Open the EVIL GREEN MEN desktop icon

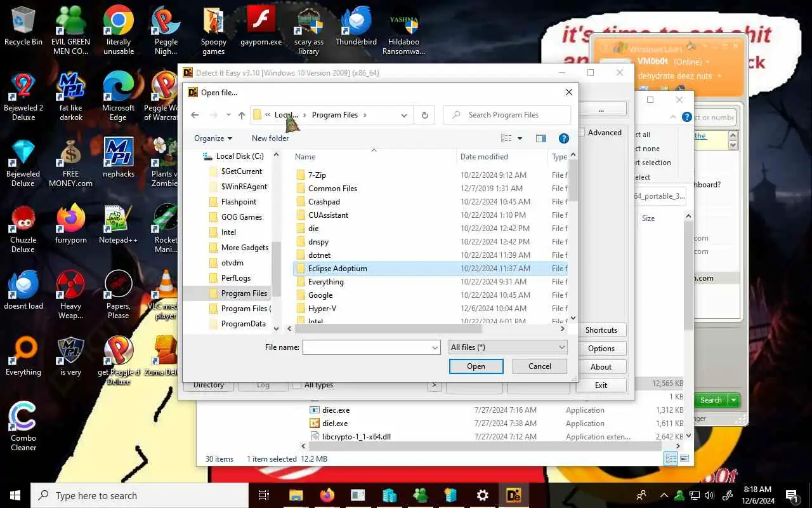point(70,30)
